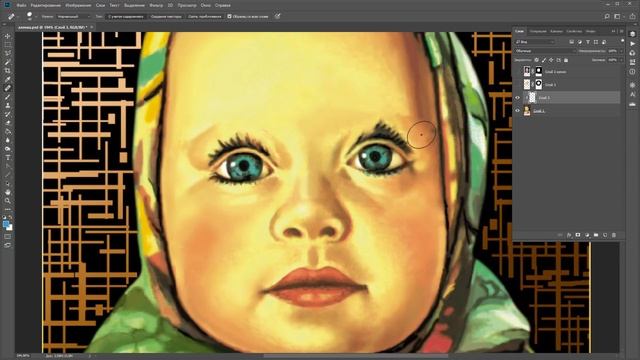Viewport: 640px width, 360px height.
Task: Show the top layer with 'копия' name
Action: (518, 72)
